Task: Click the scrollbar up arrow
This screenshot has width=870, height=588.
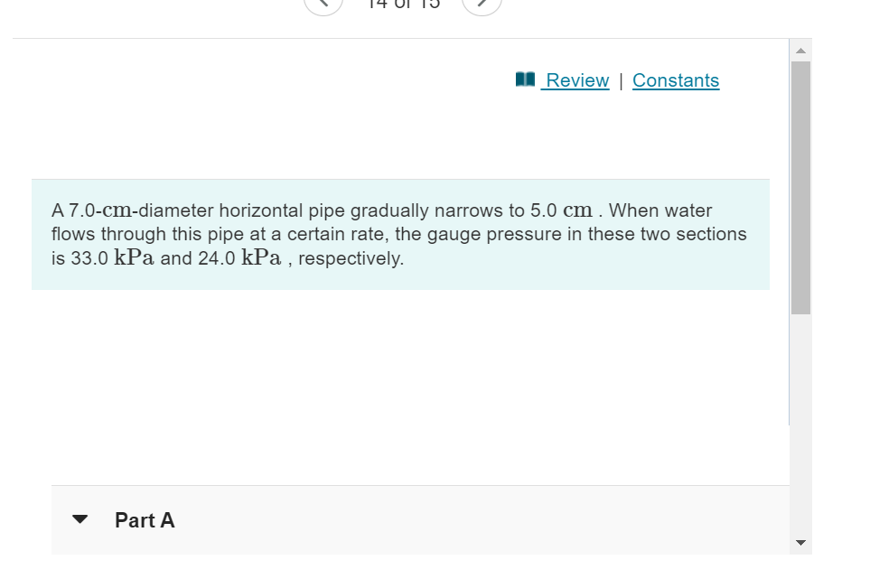Action: point(800,50)
